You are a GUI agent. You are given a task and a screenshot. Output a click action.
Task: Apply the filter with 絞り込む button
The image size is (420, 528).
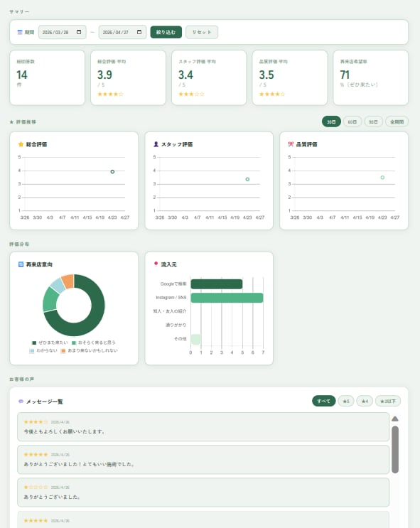pos(166,32)
